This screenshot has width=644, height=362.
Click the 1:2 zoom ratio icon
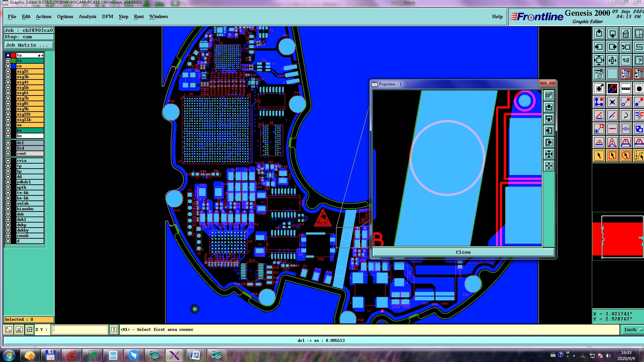click(626, 61)
